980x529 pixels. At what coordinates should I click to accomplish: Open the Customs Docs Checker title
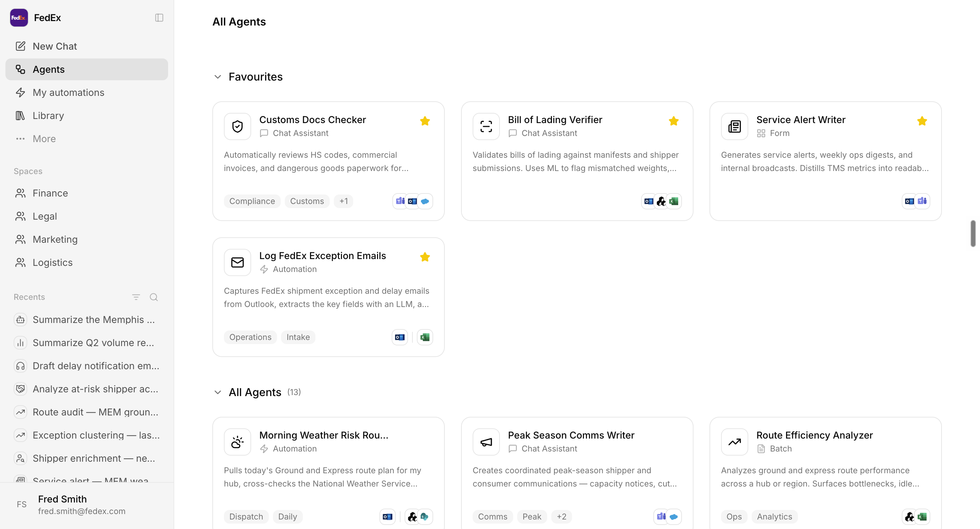(x=313, y=120)
